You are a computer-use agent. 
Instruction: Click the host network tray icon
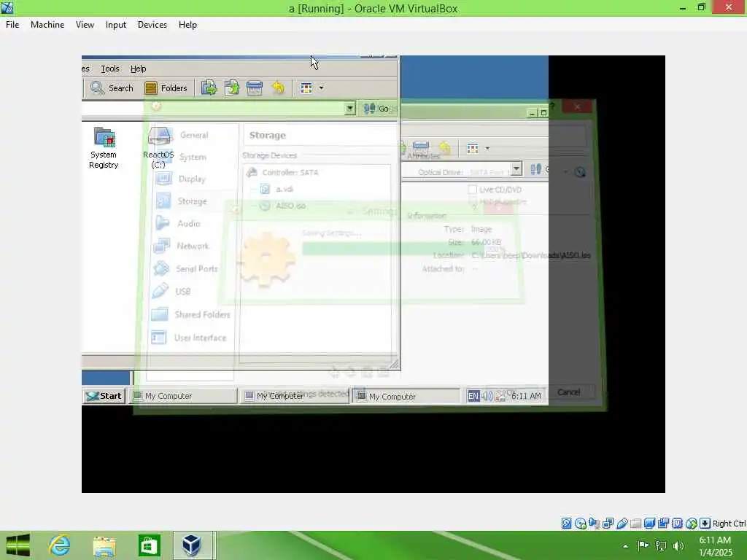coord(661,545)
